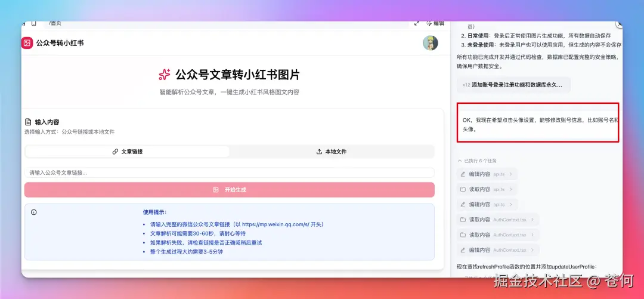Viewport: 644px width, 299px height.
Task: Click the line 现在查找refreshProfile函数的位置并添加updateUserProfile
Action: click(527, 267)
